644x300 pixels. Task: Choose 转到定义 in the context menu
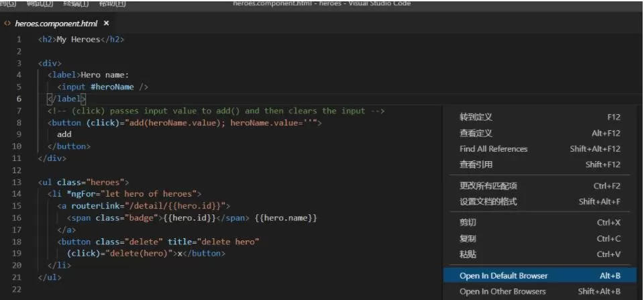coord(539,117)
